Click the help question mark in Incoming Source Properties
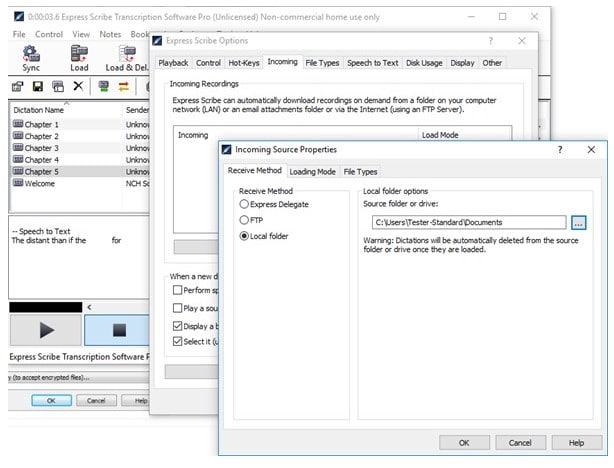The width and height of the screenshot is (614, 468). click(560, 149)
